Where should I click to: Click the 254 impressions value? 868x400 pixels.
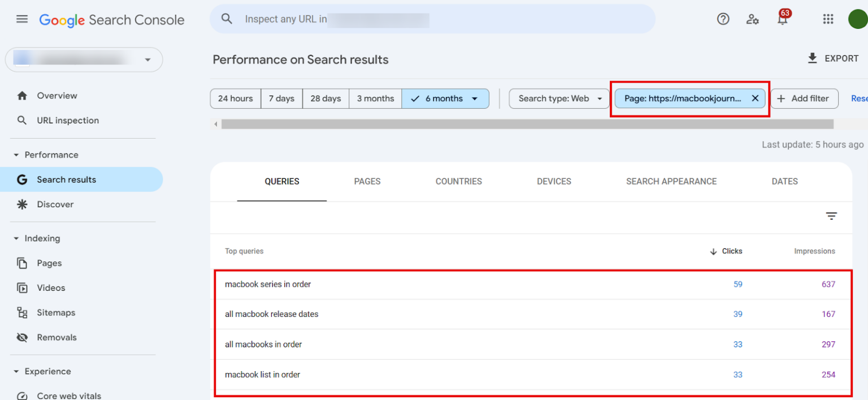click(828, 375)
